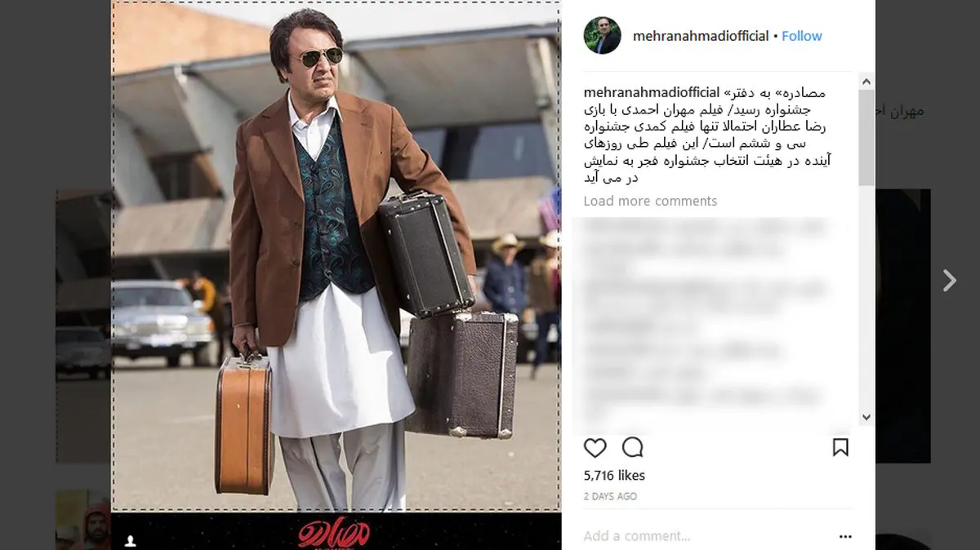Click the bold mehranahmadiofficial username in caption
Viewport: 980px width, 550px height.
(652, 92)
